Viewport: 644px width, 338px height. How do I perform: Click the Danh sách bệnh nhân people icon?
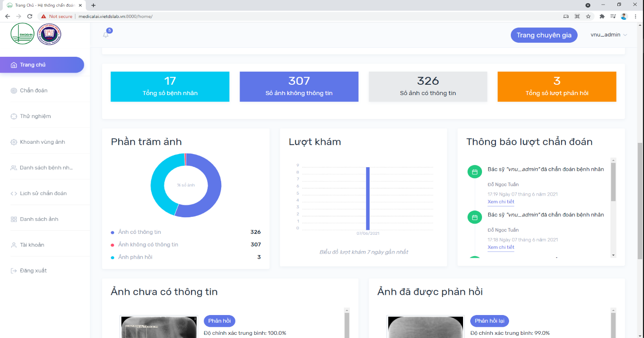pos(14,168)
